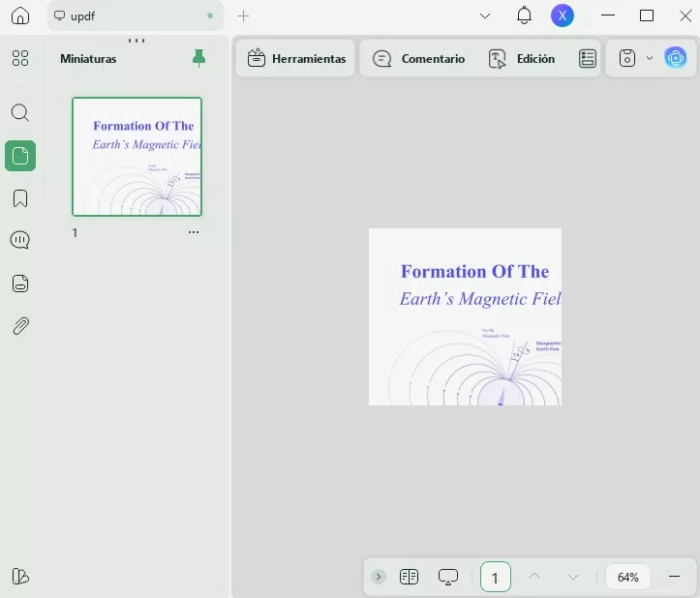
Task: Click the three-dot handle above Miniaturas
Action: click(x=137, y=41)
